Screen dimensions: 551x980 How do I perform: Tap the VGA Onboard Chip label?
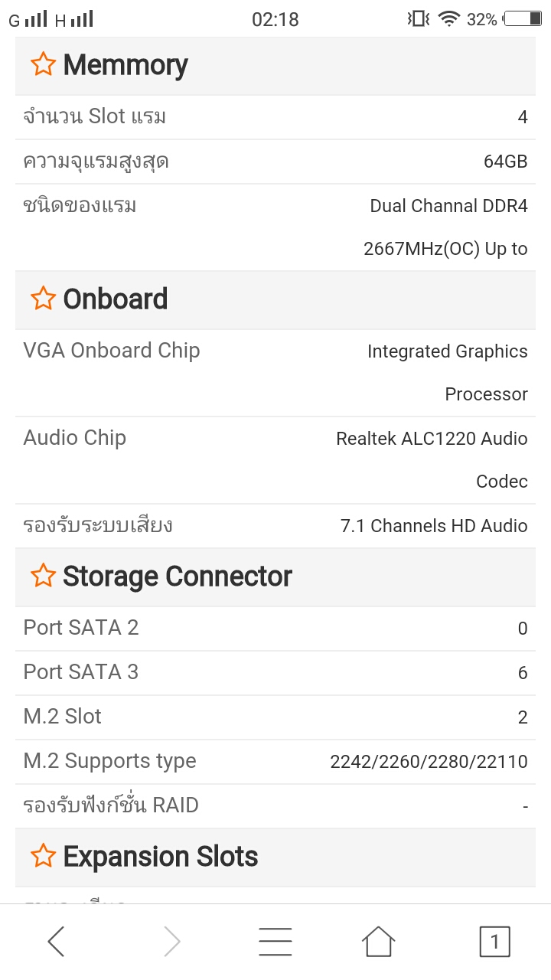(112, 351)
